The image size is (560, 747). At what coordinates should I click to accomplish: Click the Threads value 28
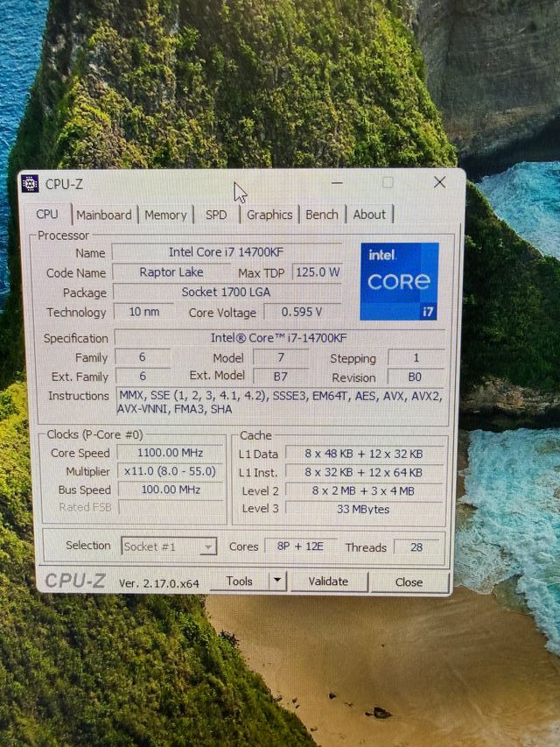(417, 547)
